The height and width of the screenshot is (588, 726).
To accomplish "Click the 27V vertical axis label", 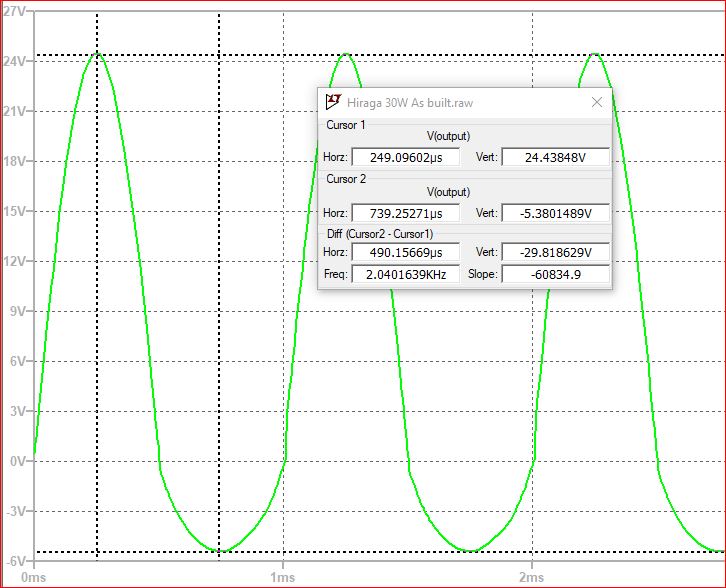I will click(x=14, y=11).
